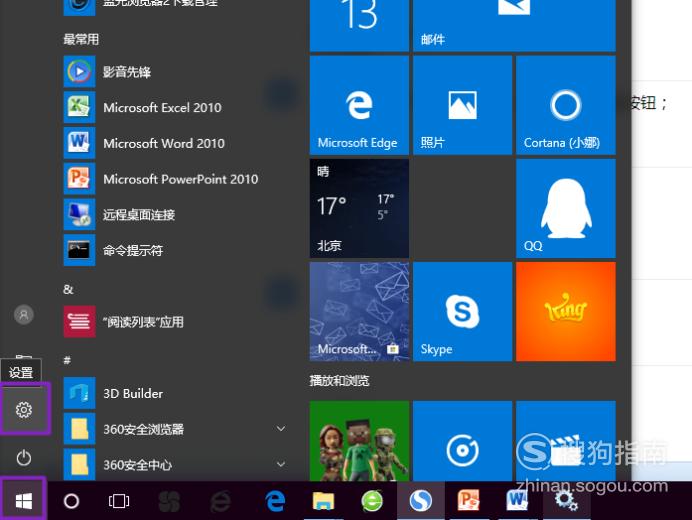
Task: Open Cortana search circle on taskbar
Action: (x=71, y=501)
